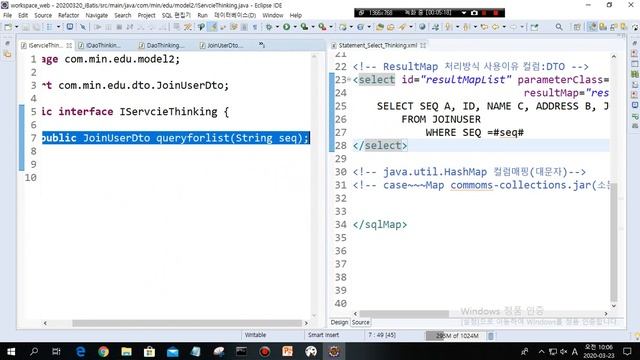Click the New Server globe icon
Screen dimensions: 640x360
coord(422,27)
